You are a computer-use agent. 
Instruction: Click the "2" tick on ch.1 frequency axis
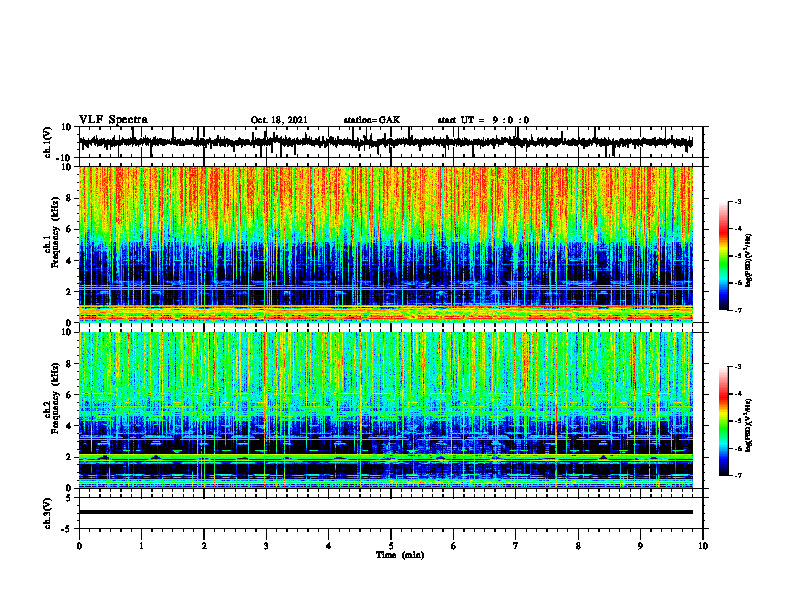pos(70,292)
